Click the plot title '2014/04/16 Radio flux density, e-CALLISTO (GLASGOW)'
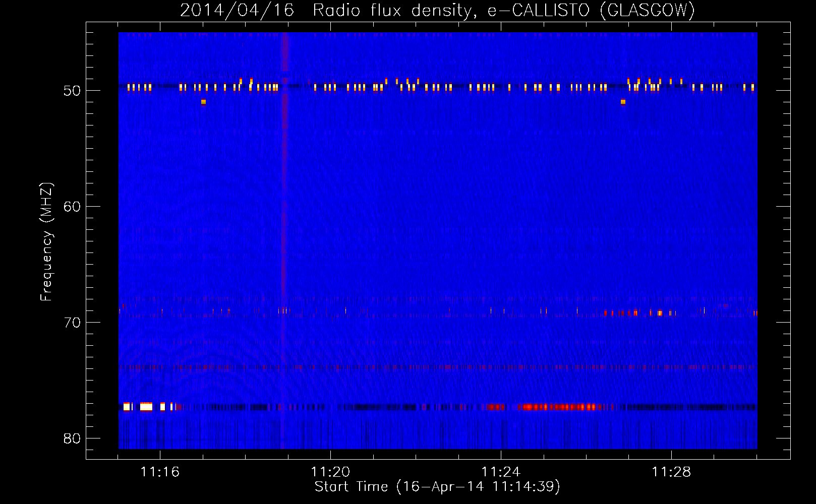This screenshot has width=816, height=504. [x=437, y=10]
